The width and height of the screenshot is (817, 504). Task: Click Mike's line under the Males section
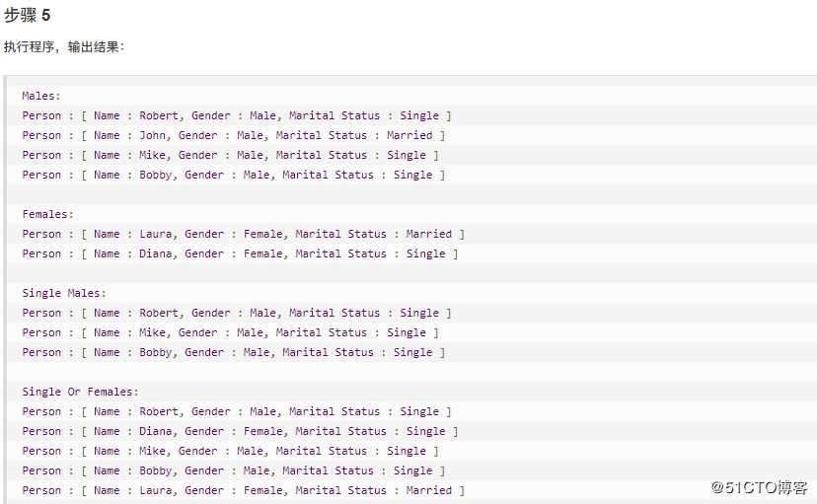point(230,155)
